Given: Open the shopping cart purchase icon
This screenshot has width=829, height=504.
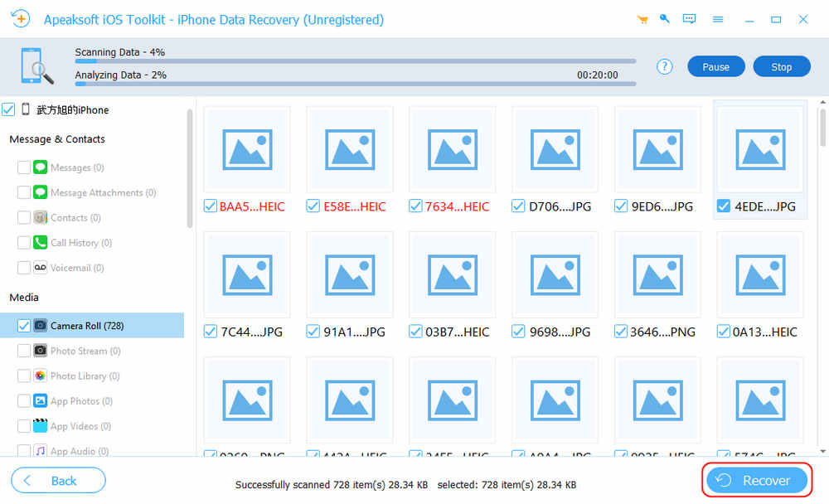Looking at the screenshot, I should 642,20.
